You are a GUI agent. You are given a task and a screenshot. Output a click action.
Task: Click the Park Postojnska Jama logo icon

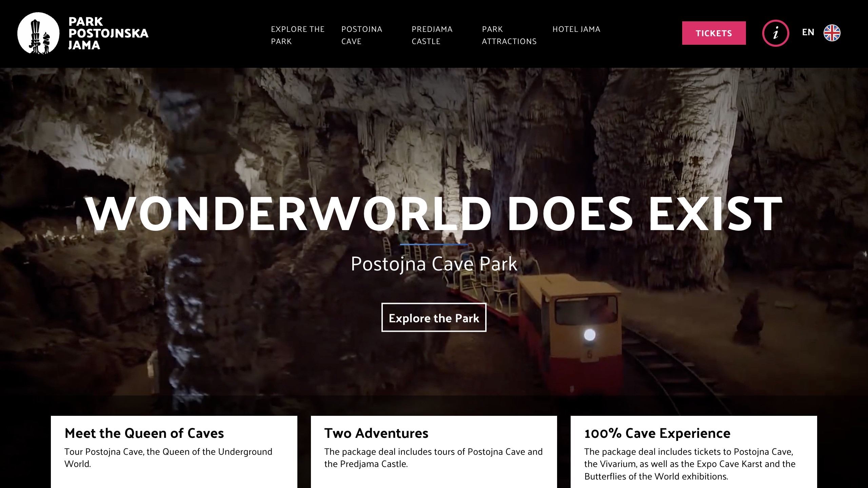pyautogui.click(x=38, y=33)
